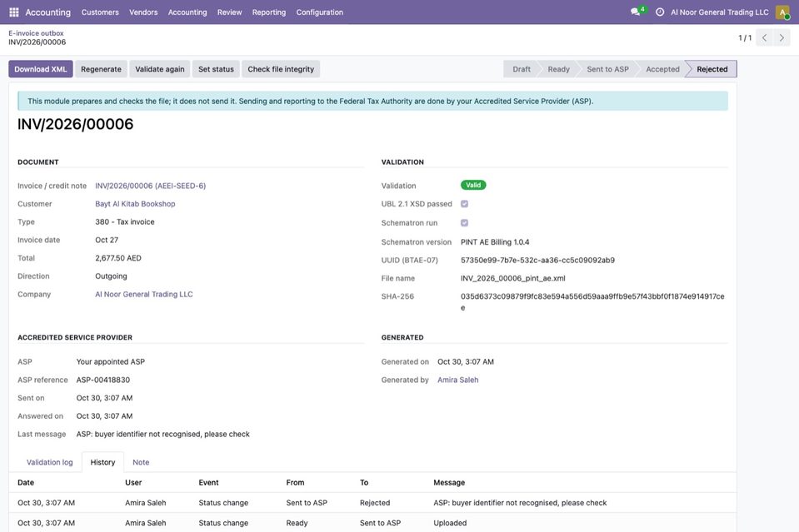The width and height of the screenshot is (799, 532).
Task: Click Generated on value Oct 30, 3:07 AM
Action: (465, 362)
